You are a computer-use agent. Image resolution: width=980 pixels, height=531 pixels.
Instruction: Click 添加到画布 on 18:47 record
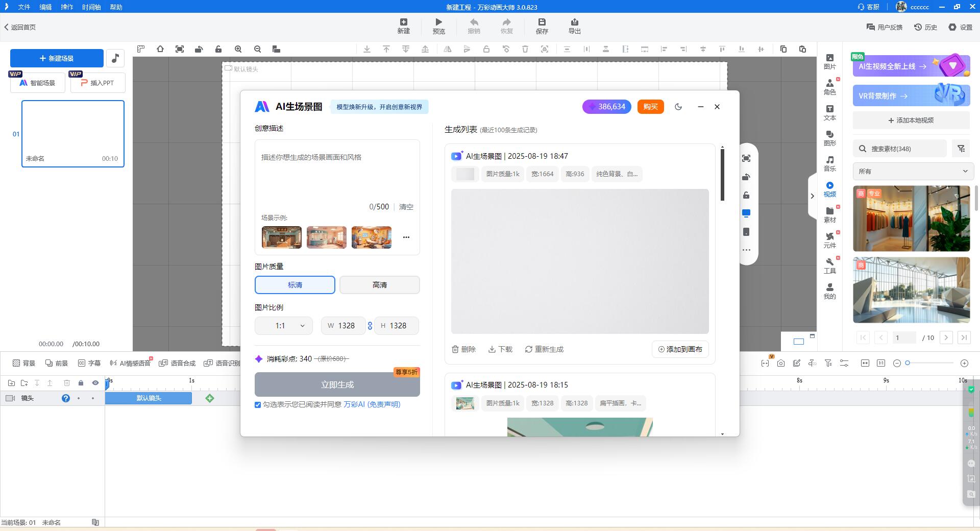tap(680, 349)
